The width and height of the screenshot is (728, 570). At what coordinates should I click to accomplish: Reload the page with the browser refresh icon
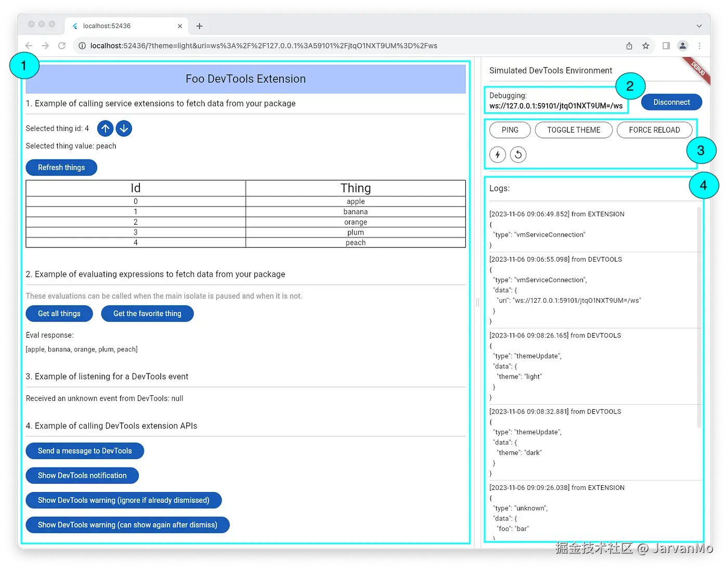pyautogui.click(x=62, y=46)
